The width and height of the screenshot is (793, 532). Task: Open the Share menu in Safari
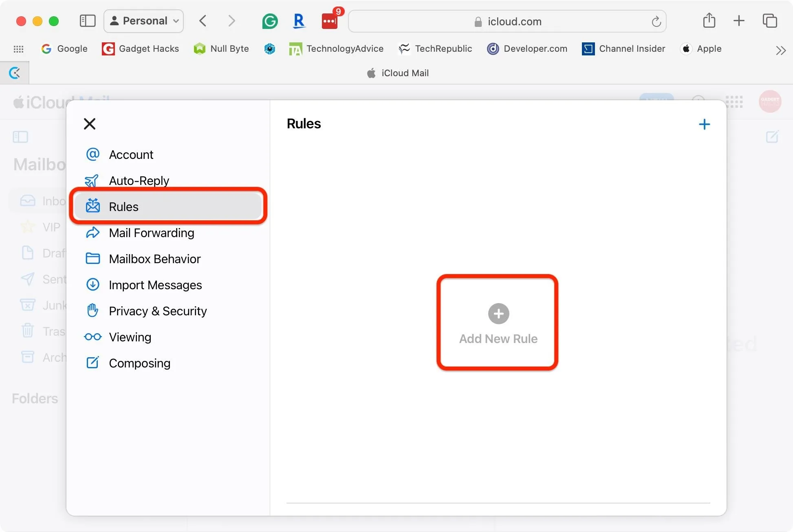pyautogui.click(x=709, y=20)
